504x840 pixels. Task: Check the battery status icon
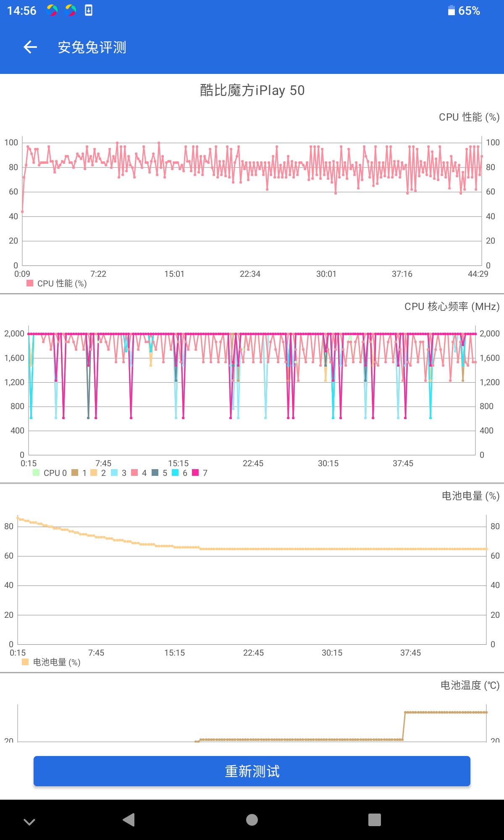coord(451,10)
